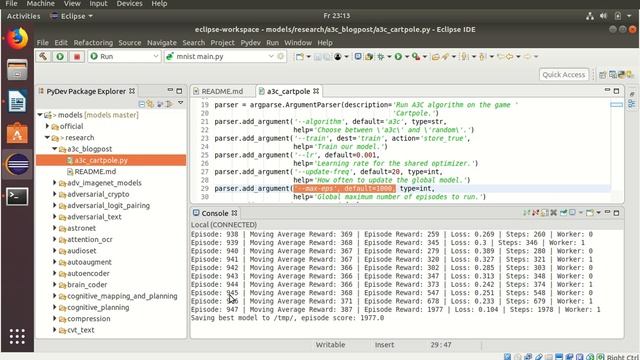
Task: Close the a3c_cartpole editor tab
Action: pos(316,91)
